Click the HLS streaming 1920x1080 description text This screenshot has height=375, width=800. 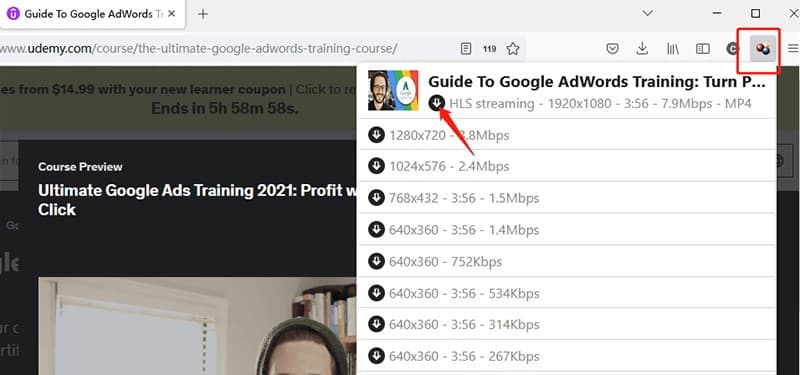(x=601, y=104)
